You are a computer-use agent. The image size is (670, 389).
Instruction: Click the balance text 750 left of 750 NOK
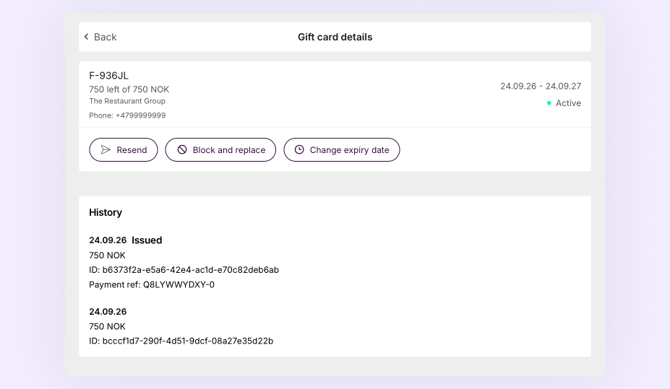[129, 89]
